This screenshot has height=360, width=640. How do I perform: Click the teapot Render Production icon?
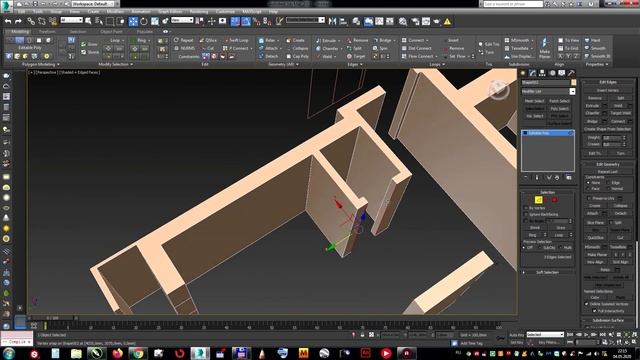coord(437,21)
